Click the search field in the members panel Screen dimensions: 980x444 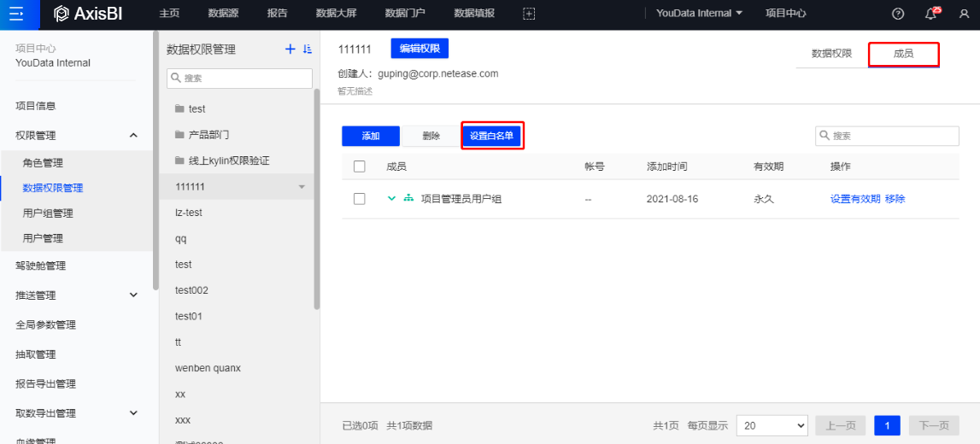point(889,136)
